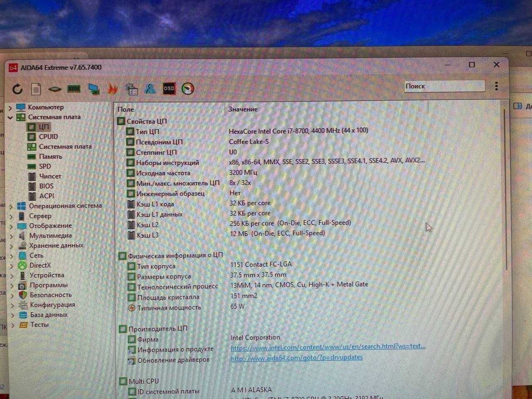Select the Свойства ЦП group header
Screen dimensions: 532x399
coord(147,121)
